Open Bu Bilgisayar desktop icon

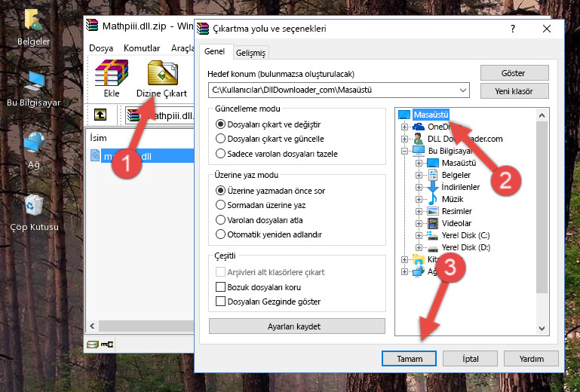34,89
